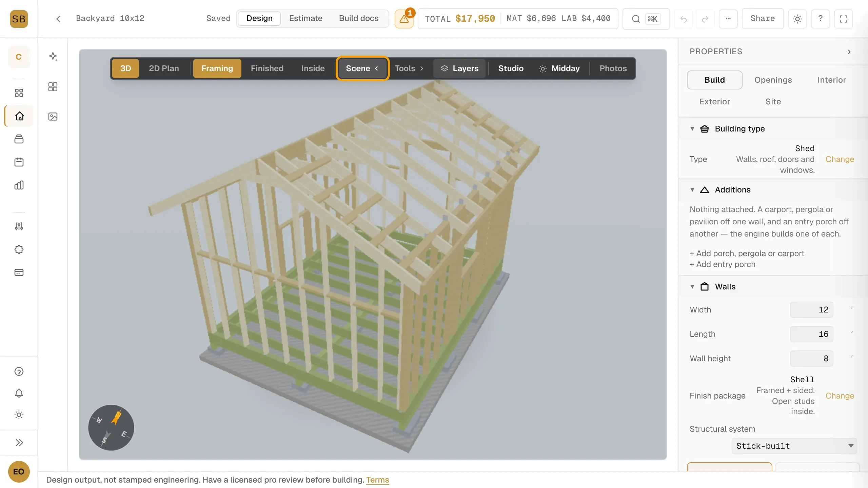Open the search command palette
The image size is (868, 488).
tap(646, 19)
